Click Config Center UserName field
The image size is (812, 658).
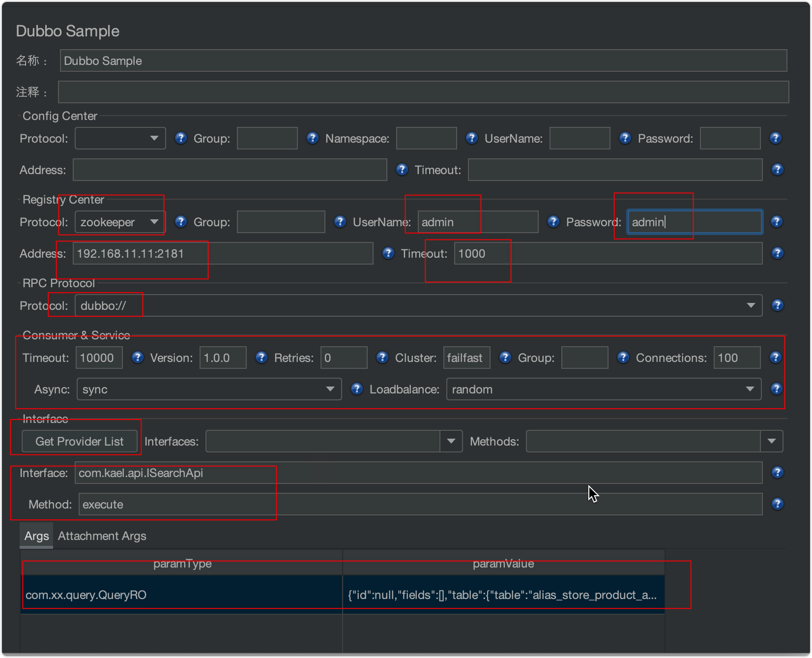pyautogui.click(x=580, y=138)
